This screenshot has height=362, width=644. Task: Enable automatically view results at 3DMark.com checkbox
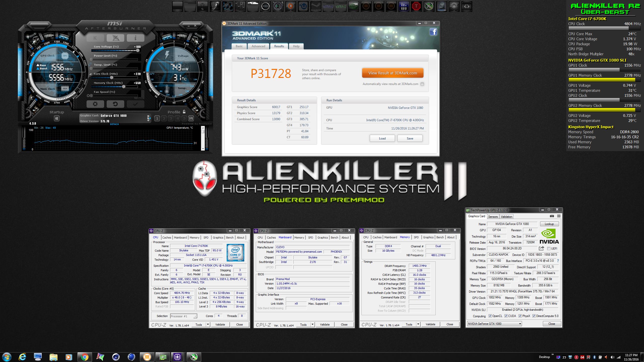coord(422,84)
